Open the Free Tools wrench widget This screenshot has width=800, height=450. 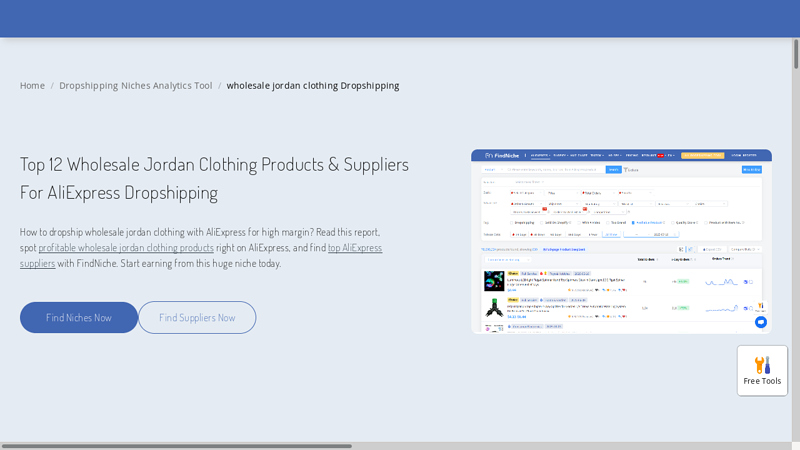point(762,370)
